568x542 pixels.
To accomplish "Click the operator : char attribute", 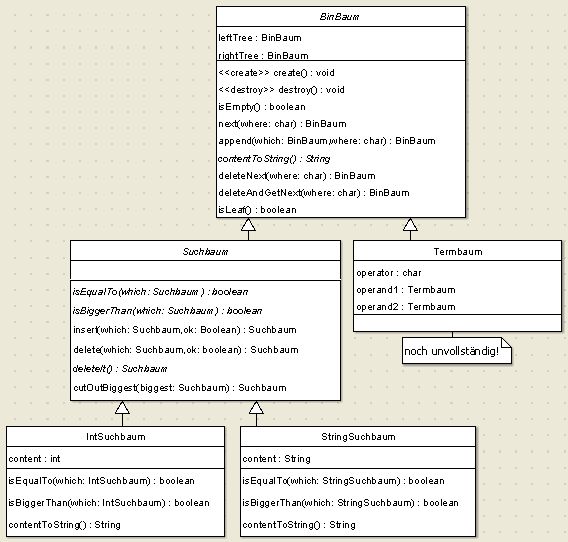I will click(389, 272).
